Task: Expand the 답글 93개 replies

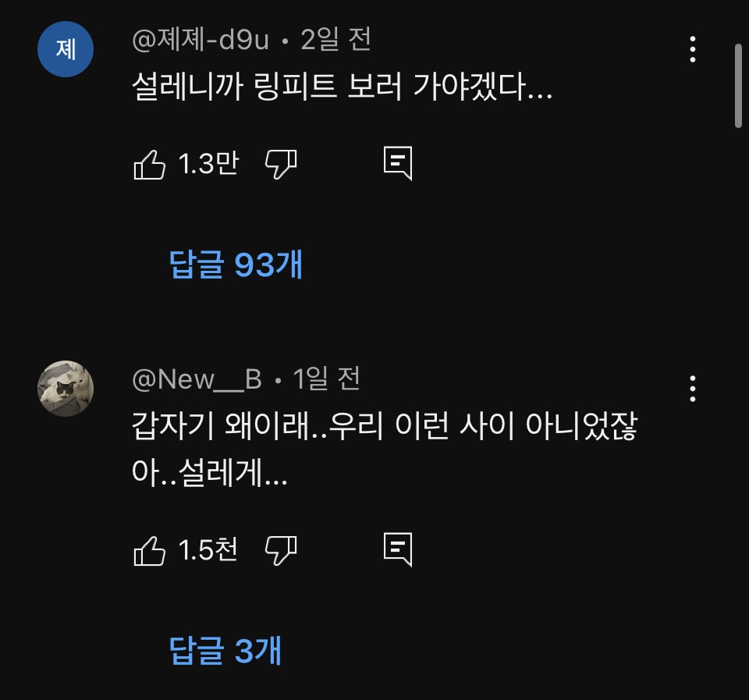Action: tap(236, 264)
